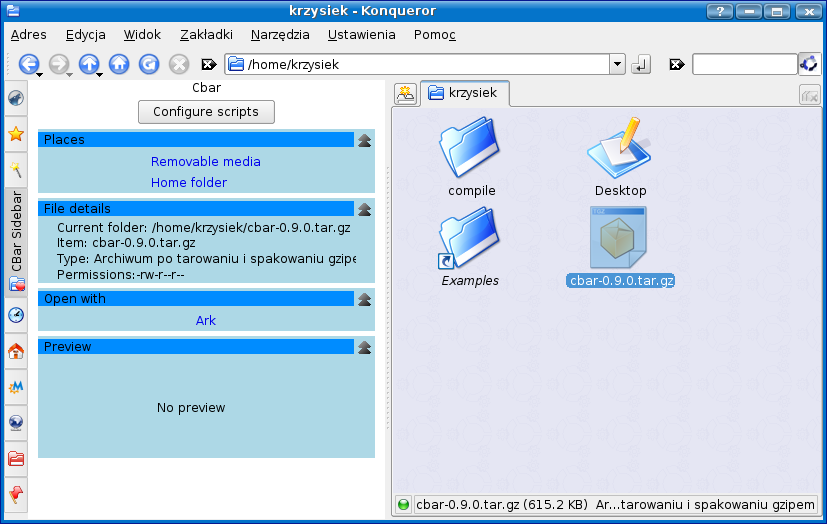Open the archive with Ark link
Viewport: 827px width, 524px height.
pyautogui.click(x=206, y=320)
